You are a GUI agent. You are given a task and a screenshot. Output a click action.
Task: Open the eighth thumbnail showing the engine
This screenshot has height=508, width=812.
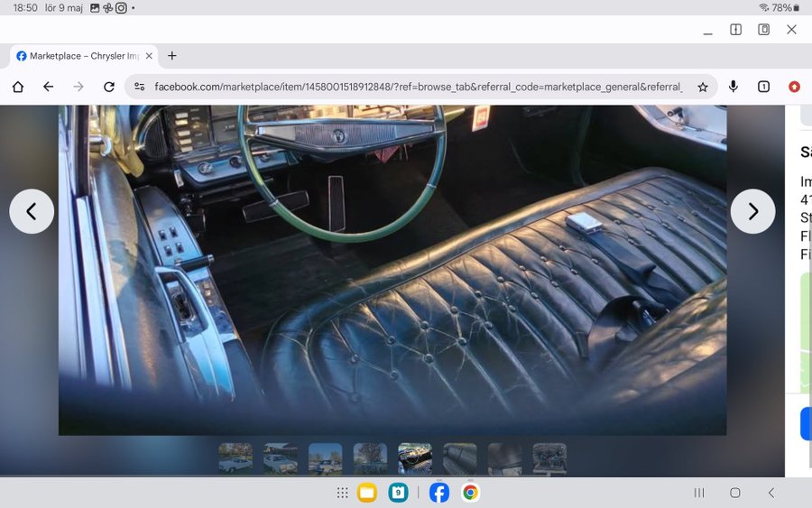click(549, 458)
